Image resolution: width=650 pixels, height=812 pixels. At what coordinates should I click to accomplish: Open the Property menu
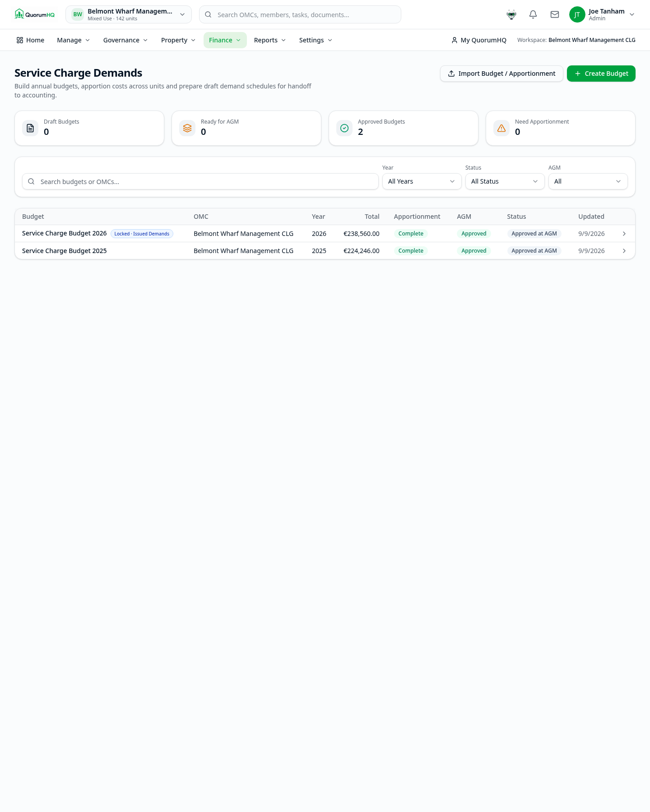178,40
